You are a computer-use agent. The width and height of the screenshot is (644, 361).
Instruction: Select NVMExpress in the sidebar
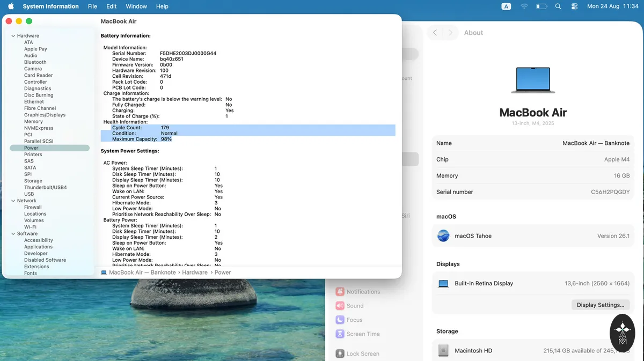(x=39, y=128)
